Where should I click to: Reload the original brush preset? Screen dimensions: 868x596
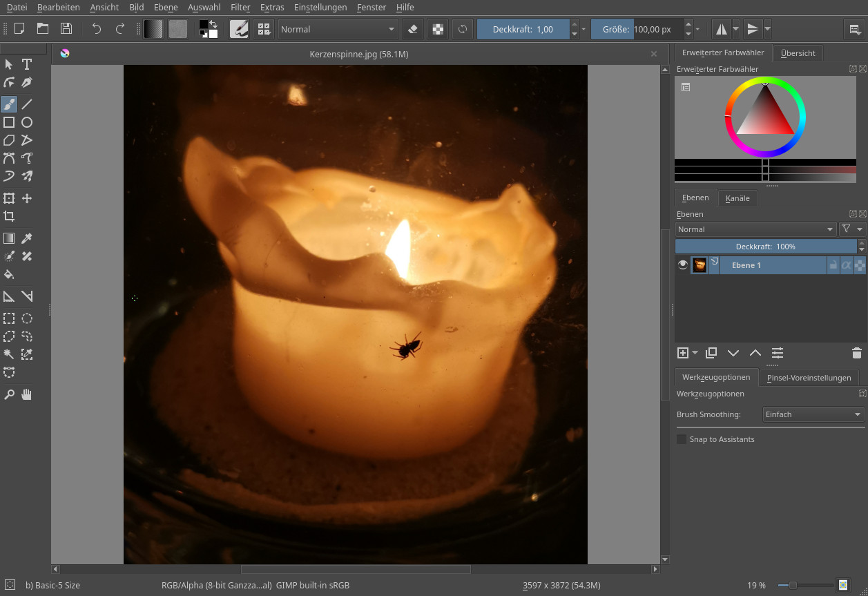462,29
